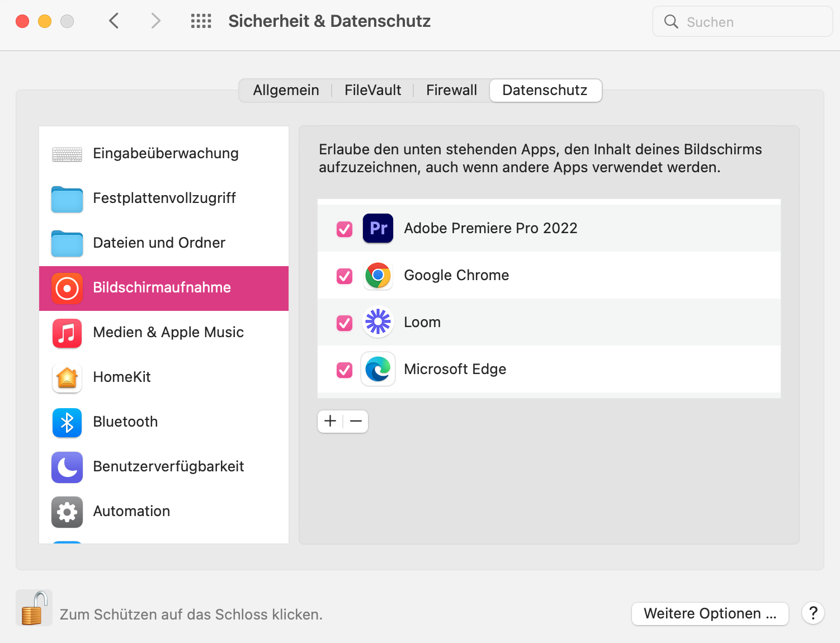Select the Automation gear icon
The width and height of the screenshot is (840, 643).
pyautogui.click(x=67, y=512)
